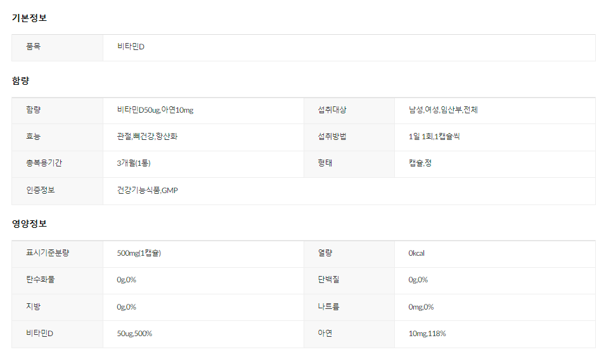Select the 3개월(1통) value text
This screenshot has width=606, height=364.
tap(134, 163)
